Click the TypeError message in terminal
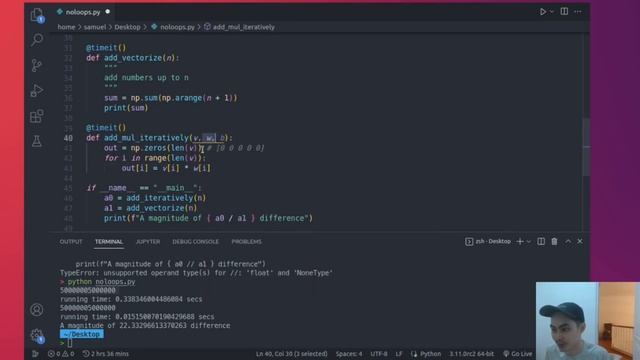 (x=196, y=273)
